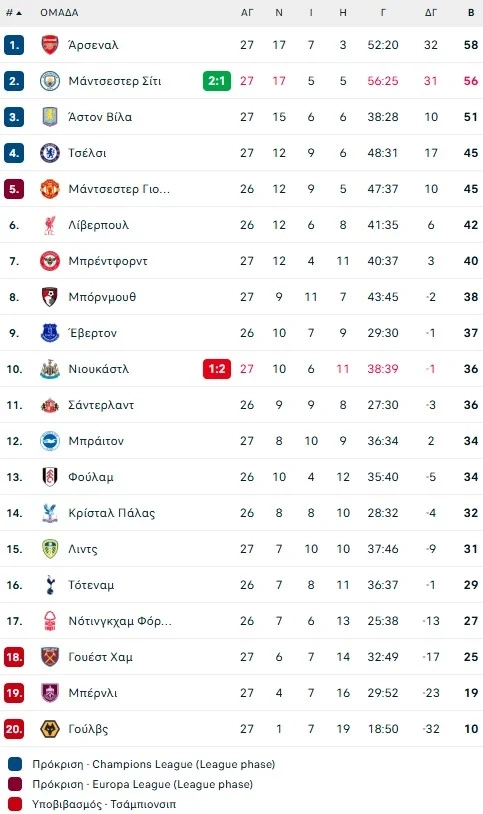
Task: Click the Newcastle club badge
Action: click(x=50, y=369)
